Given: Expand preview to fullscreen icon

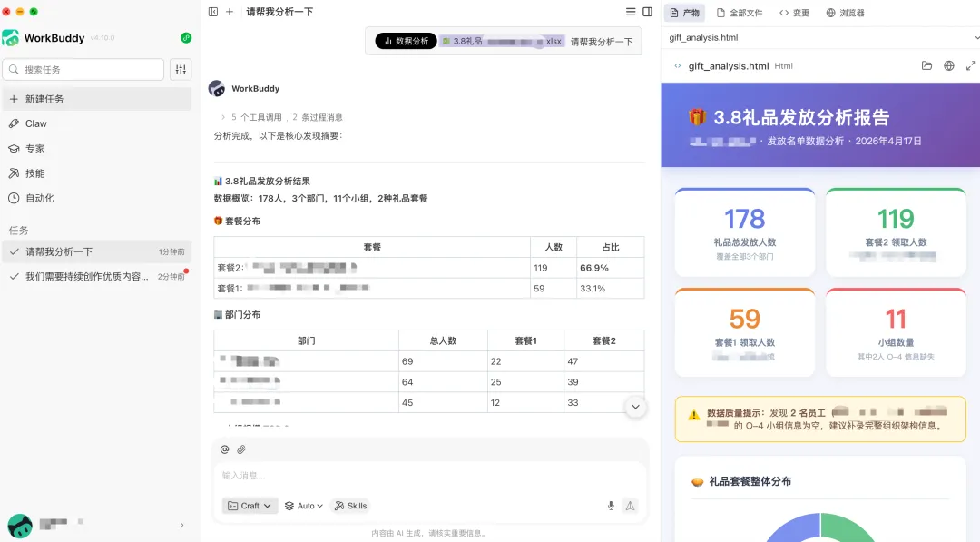Looking at the screenshot, I should (971, 65).
